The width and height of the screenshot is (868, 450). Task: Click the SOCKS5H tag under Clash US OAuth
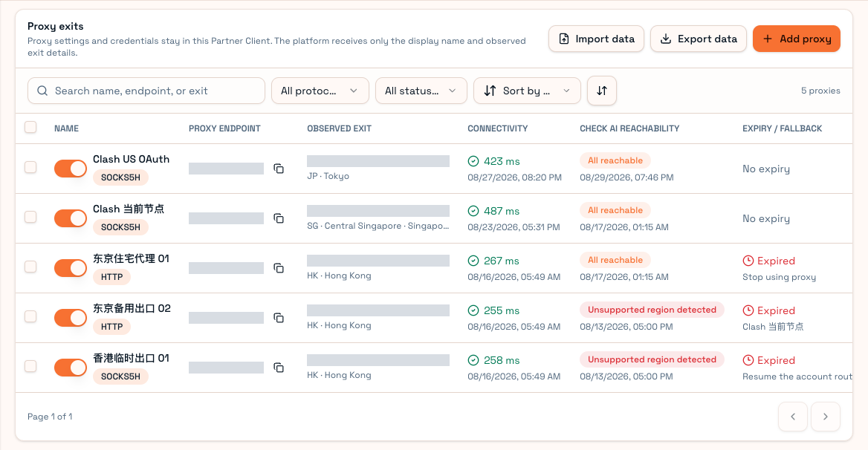(x=120, y=177)
